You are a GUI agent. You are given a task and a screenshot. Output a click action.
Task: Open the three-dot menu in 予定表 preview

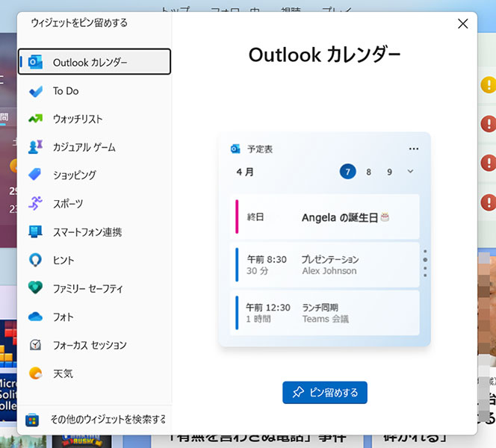(x=414, y=149)
